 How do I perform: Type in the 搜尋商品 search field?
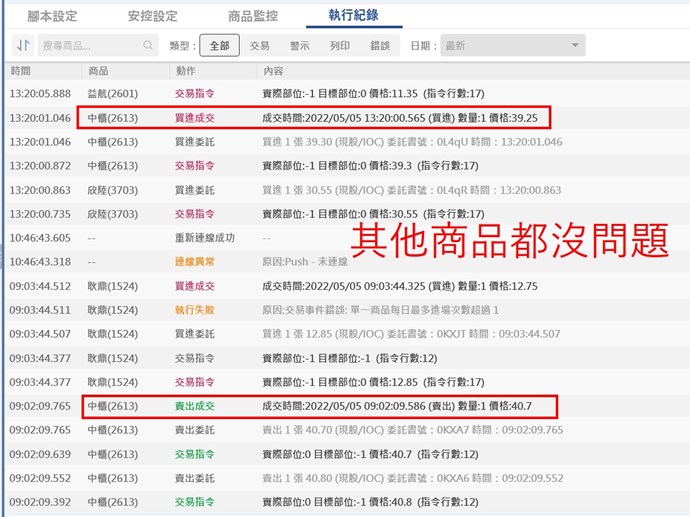coord(88,46)
